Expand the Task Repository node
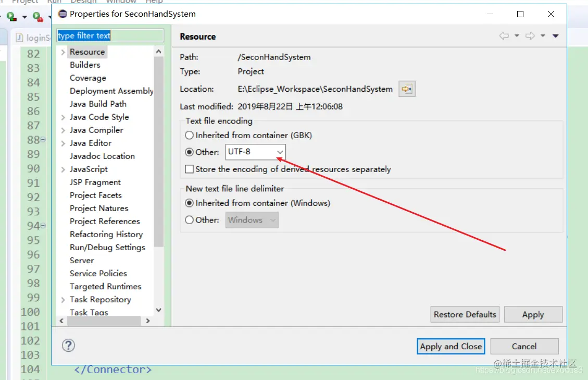Viewport: 588px width, 380px height. (63, 300)
